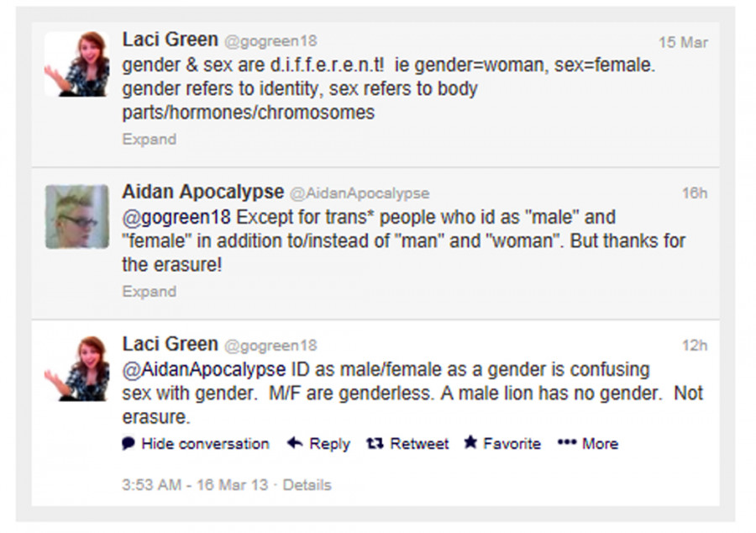Click the Reply arrow icon

coord(295,443)
